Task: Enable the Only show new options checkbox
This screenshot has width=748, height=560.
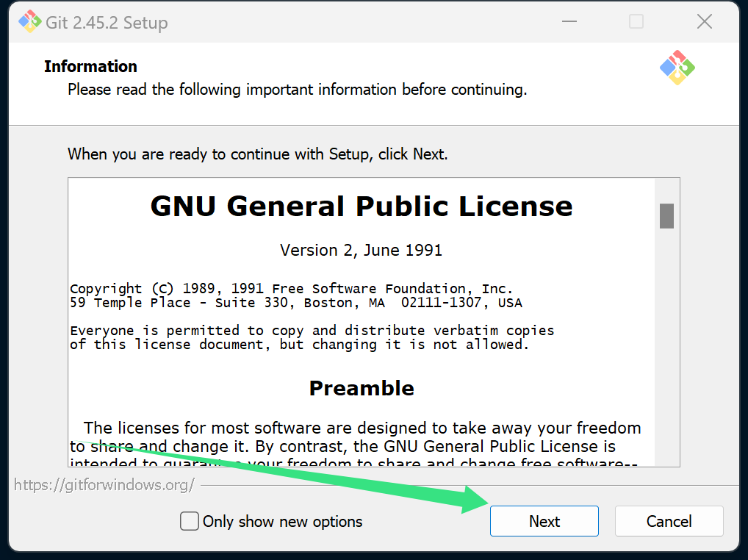Action: point(190,521)
